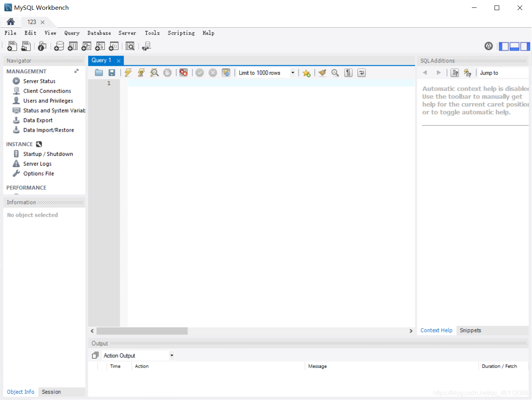The width and height of the screenshot is (532, 400).
Task: Select the Session tab
Action: tap(51, 392)
